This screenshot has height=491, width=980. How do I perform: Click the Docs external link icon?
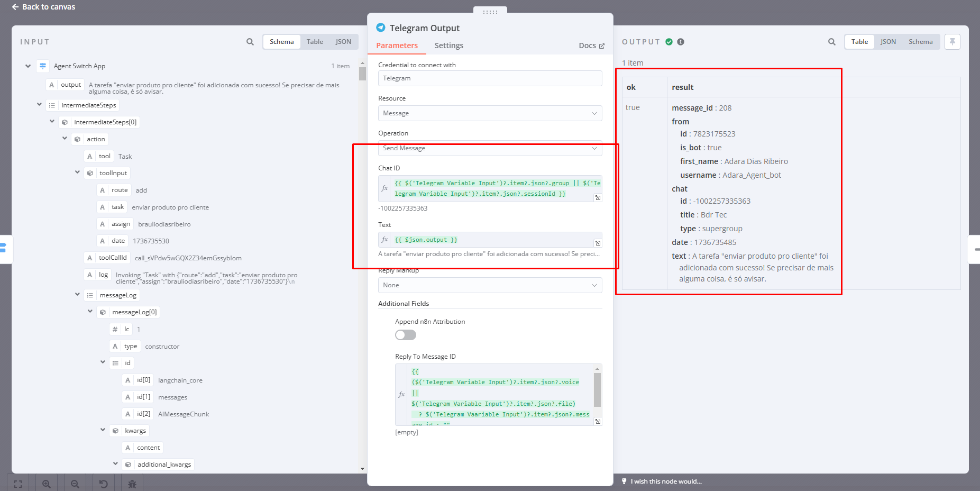(601, 46)
